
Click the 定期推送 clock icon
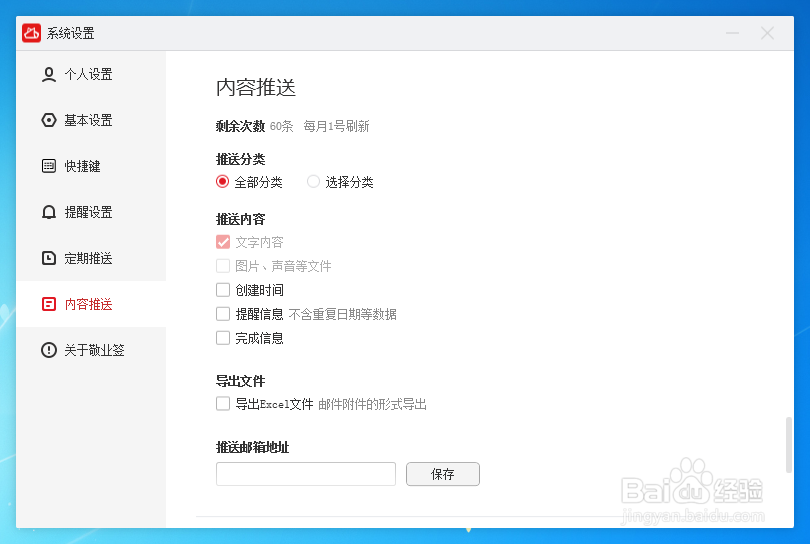(49, 258)
